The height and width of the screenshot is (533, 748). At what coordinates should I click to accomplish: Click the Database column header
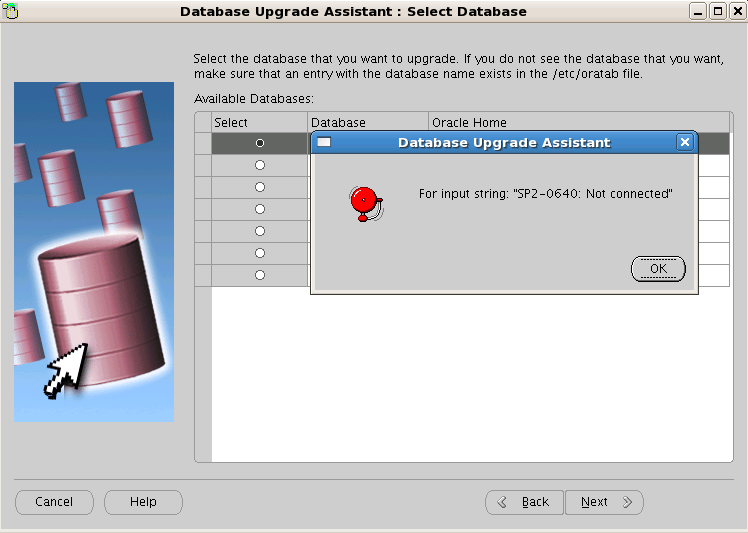(x=368, y=123)
